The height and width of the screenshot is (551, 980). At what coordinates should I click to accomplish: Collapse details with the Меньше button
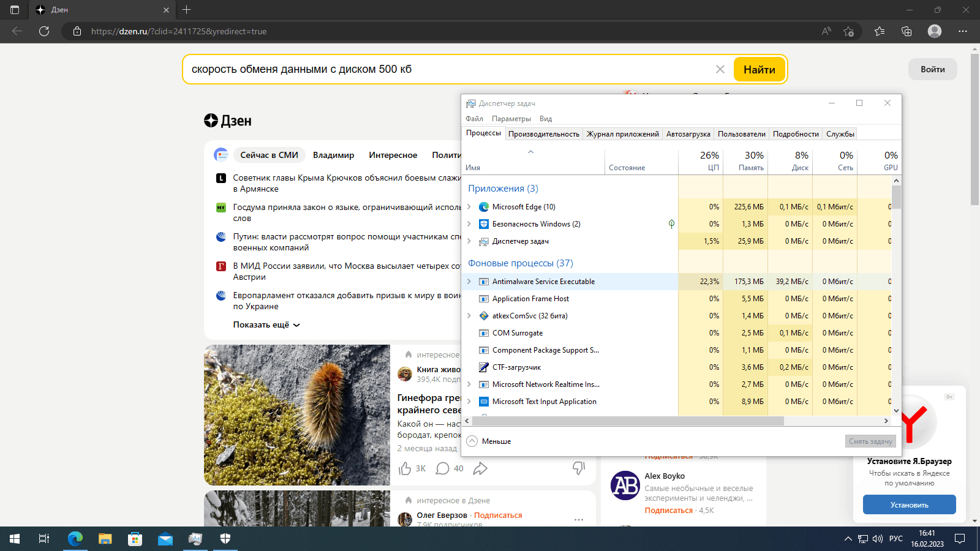click(x=489, y=441)
